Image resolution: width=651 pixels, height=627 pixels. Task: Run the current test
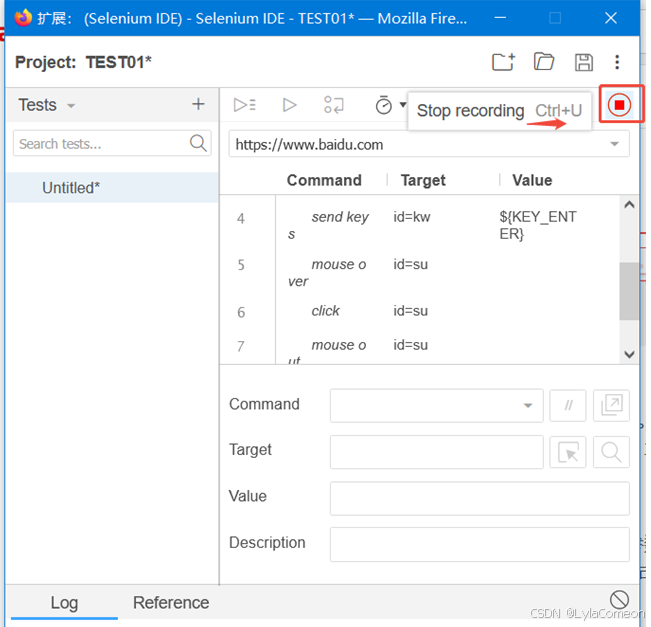[x=289, y=105]
